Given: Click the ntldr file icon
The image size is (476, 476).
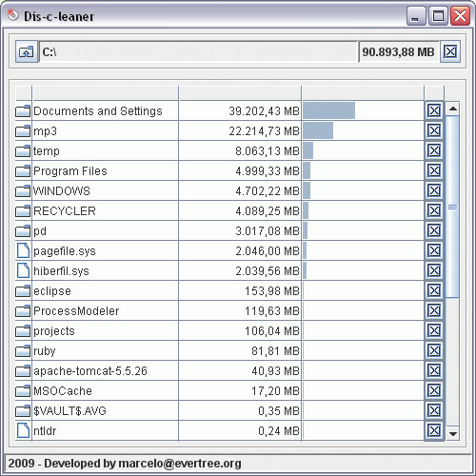Looking at the screenshot, I should [23, 430].
